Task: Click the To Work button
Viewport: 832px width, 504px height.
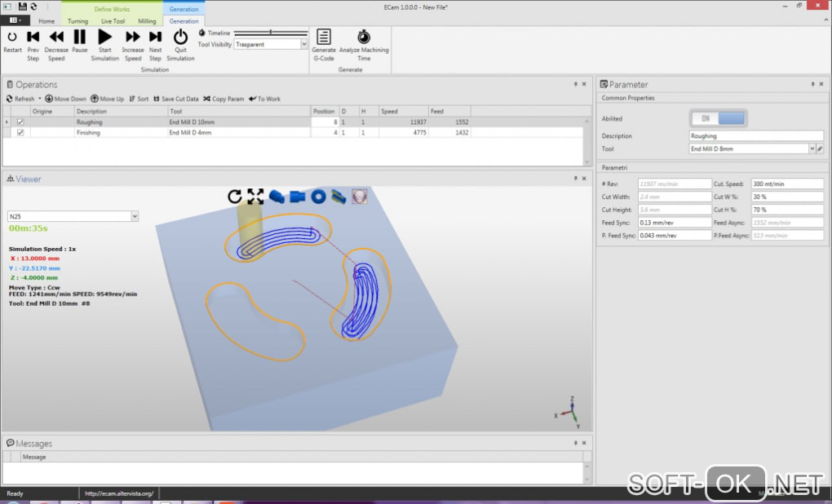Action: click(x=264, y=99)
